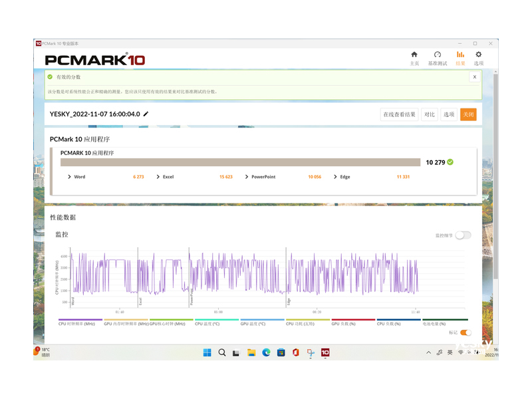Screen dimensions: 532x399
Task: Toggle 电池电量 (%) dark green legend
Action: tap(445, 323)
